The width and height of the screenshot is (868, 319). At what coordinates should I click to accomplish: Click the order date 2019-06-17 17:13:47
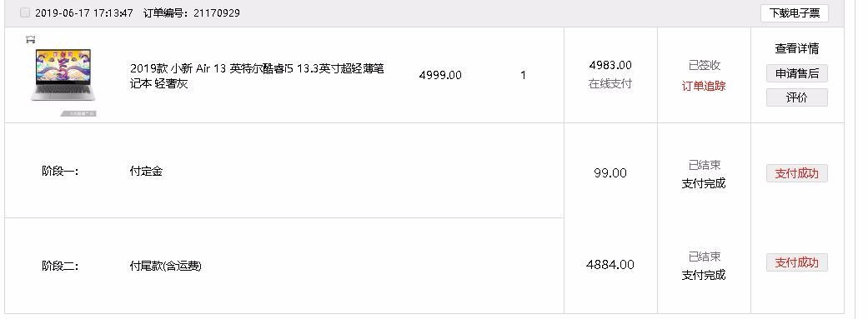[84, 13]
